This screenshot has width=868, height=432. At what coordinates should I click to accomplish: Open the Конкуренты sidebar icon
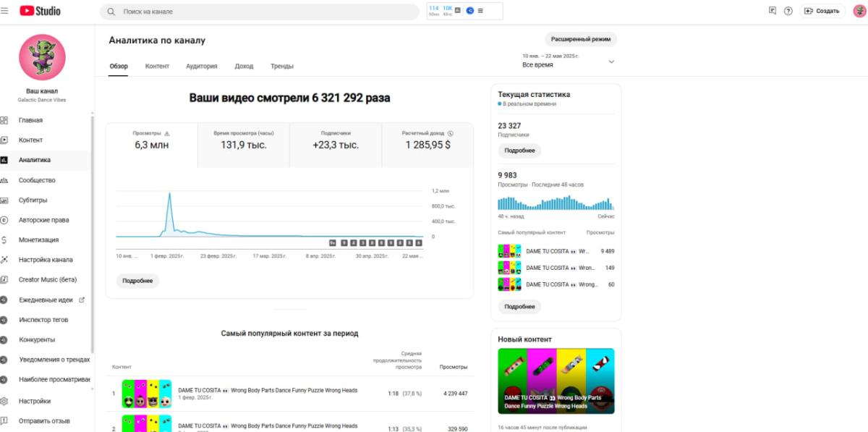tap(4, 339)
